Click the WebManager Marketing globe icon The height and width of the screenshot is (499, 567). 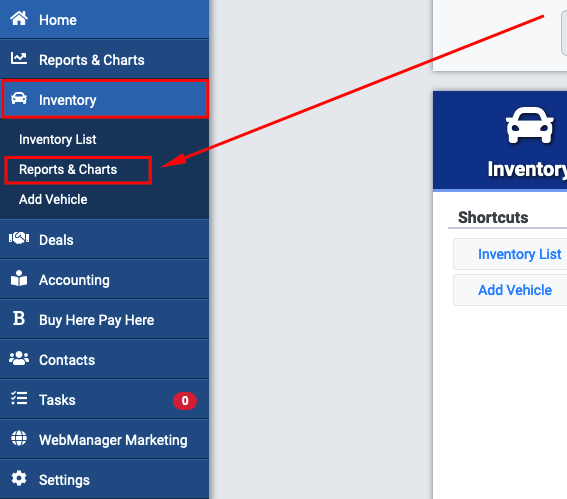point(19,439)
